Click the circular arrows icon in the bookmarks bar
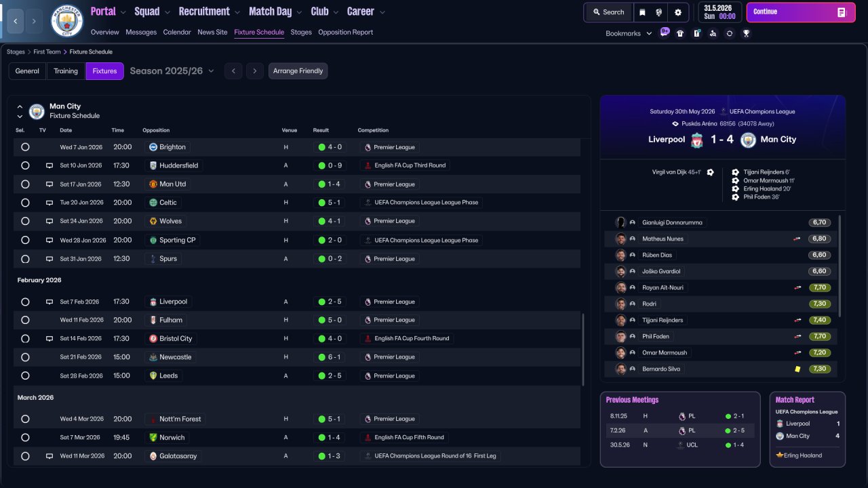 pyautogui.click(x=729, y=33)
